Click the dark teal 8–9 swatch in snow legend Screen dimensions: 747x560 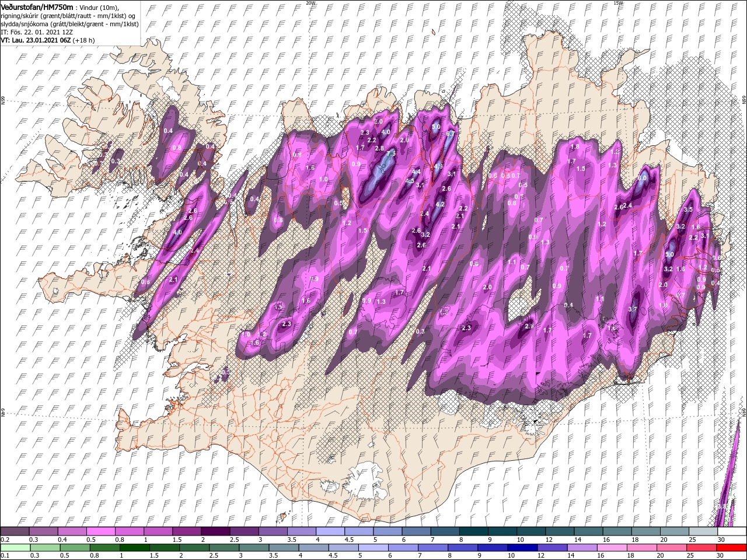[x=473, y=531]
